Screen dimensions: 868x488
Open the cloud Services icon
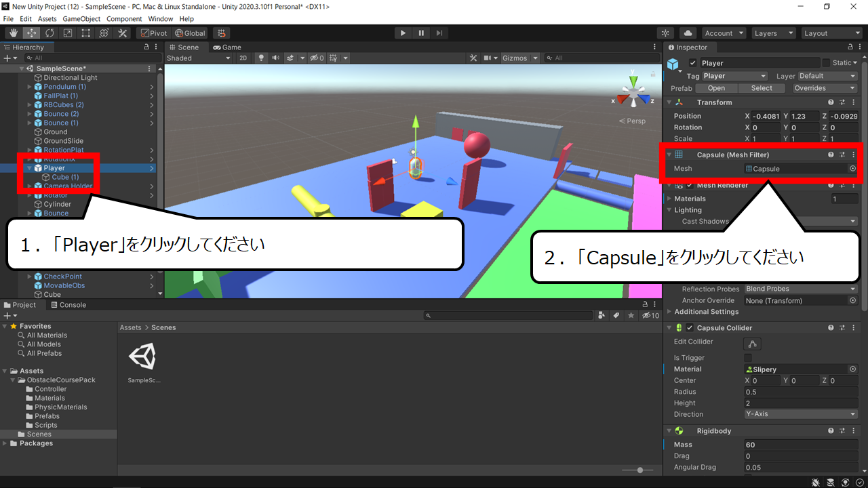click(688, 33)
